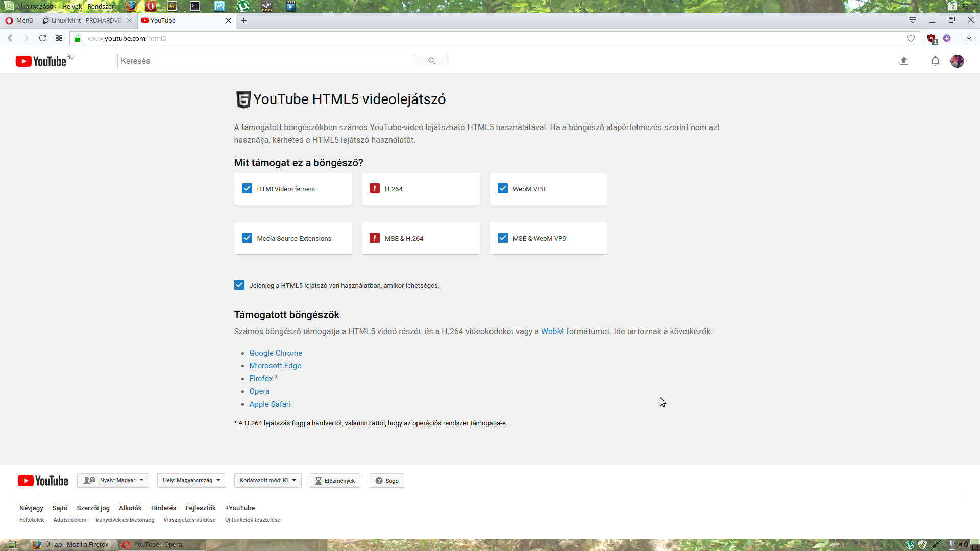Toggle the HTML5 player usage checkbox
The height and width of the screenshot is (551, 980).
point(239,285)
